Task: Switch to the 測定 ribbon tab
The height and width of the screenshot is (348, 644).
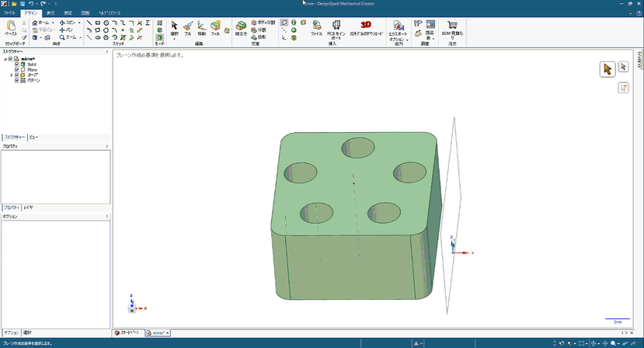Action: click(x=68, y=12)
